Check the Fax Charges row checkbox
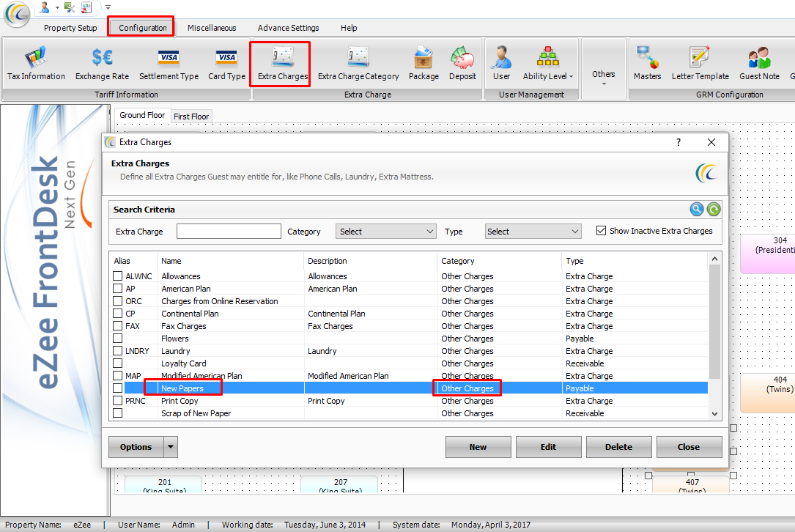Screen dimensions: 795x532 tap(118, 325)
